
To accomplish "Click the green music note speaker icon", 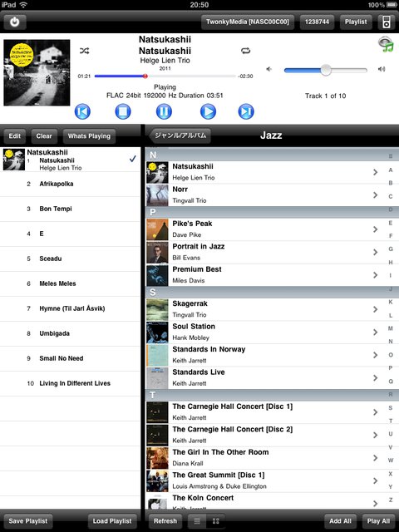I will [386, 44].
